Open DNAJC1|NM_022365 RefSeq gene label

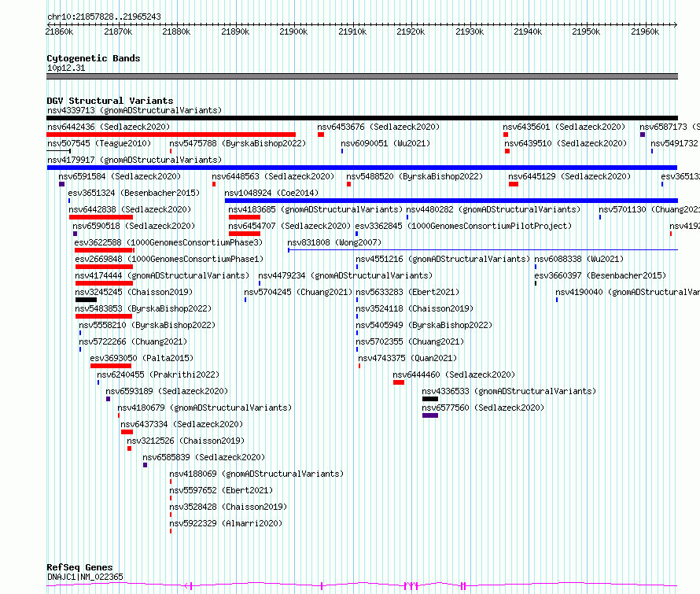pyautogui.click(x=85, y=577)
